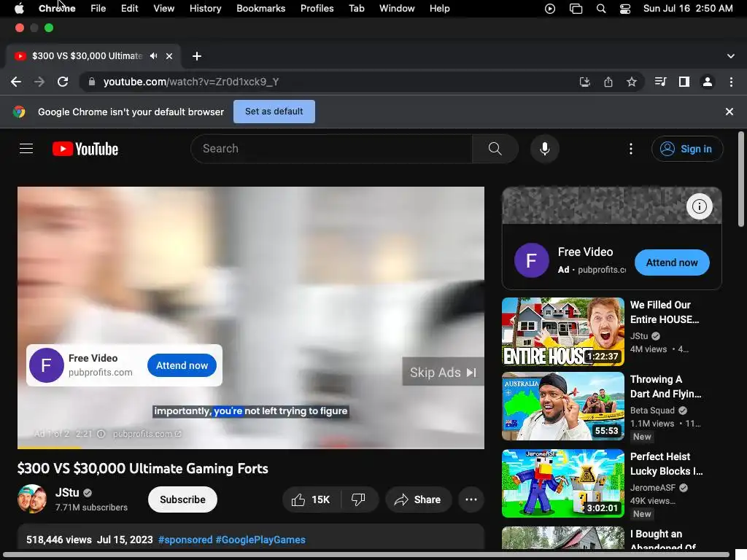Click the now playing menu bar icon
This screenshot has width=747, height=560.
coord(550,9)
